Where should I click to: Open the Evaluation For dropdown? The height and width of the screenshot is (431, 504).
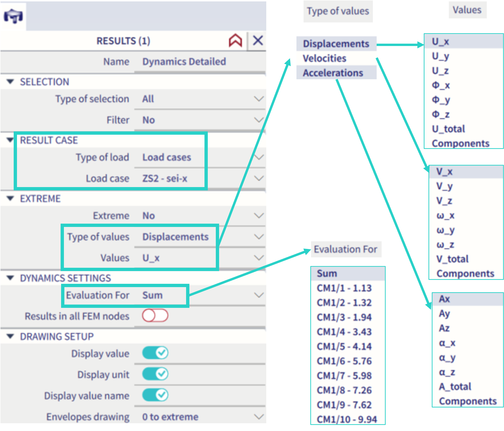(258, 295)
